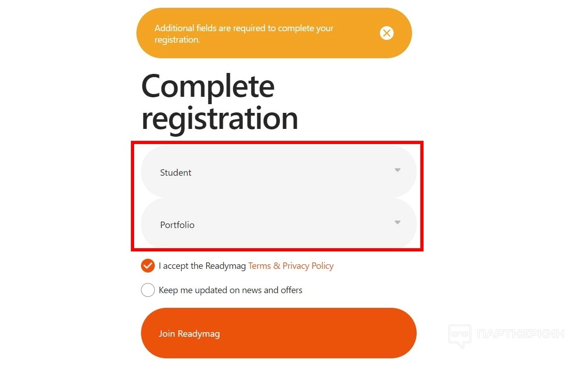Dismiss the orange notification banner
The height and width of the screenshot is (373, 588).
tap(387, 33)
